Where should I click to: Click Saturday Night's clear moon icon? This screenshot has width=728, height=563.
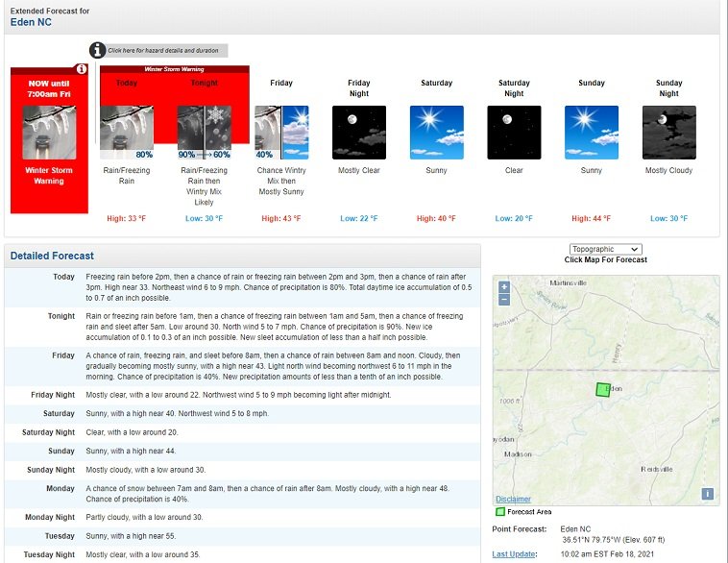coord(514,133)
